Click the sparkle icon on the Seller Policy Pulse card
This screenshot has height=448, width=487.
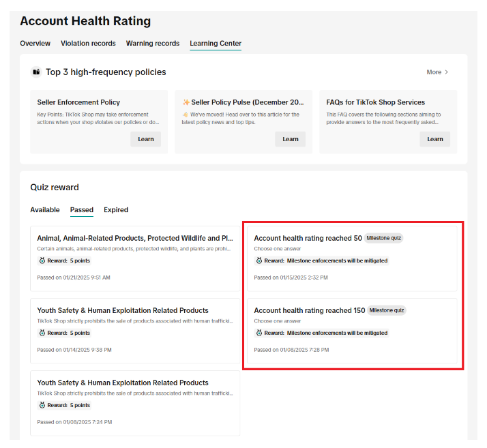point(186,102)
